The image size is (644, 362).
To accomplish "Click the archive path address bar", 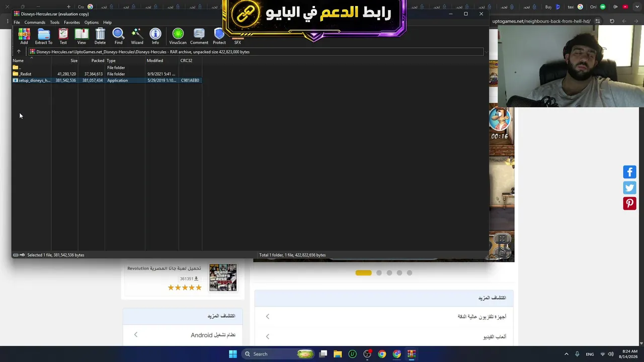I will [x=256, y=52].
